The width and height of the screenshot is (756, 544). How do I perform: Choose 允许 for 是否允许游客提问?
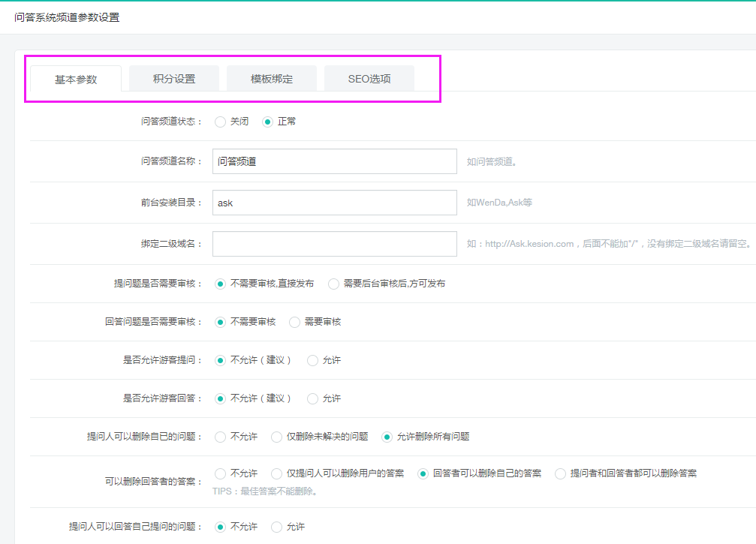tap(313, 360)
